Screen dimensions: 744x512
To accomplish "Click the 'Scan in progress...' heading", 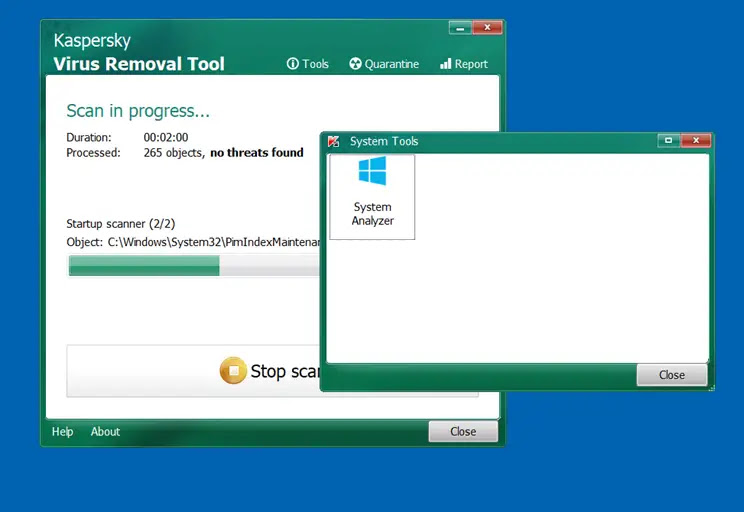I will 138,111.
